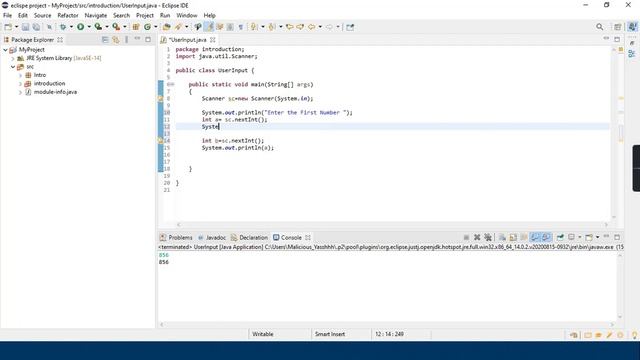
Task: Click Back navigation arrow icon
Action: point(311,27)
